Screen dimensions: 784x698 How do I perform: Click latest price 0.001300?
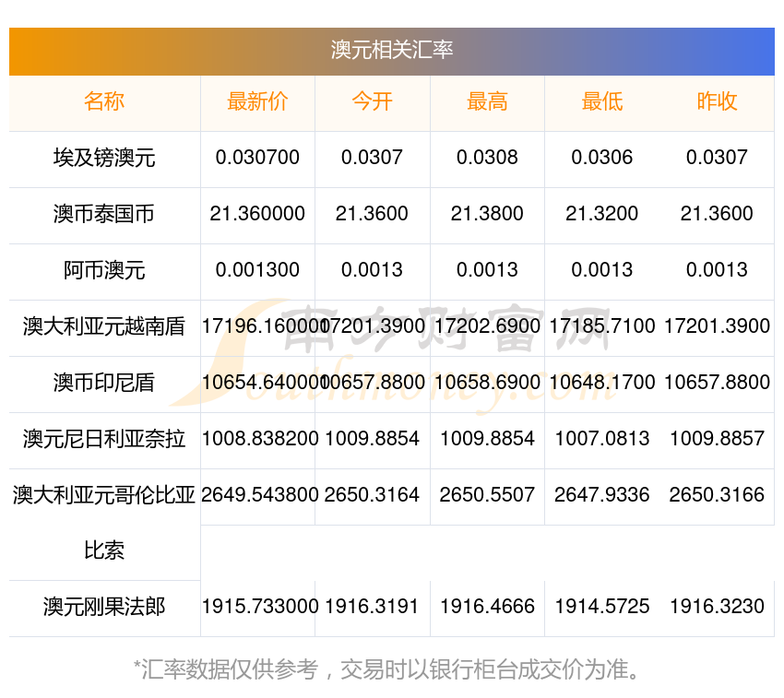257,270
